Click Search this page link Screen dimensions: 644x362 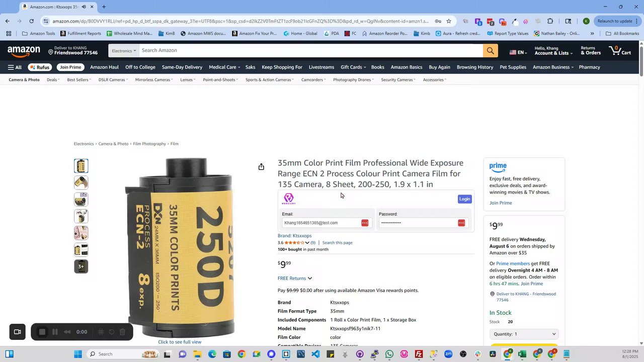tap(337, 243)
